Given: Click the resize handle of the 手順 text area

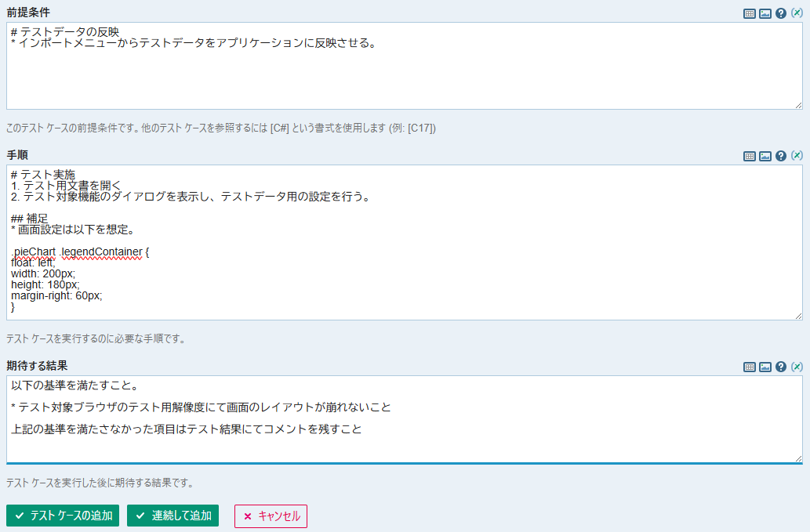Looking at the screenshot, I should pos(798,316).
